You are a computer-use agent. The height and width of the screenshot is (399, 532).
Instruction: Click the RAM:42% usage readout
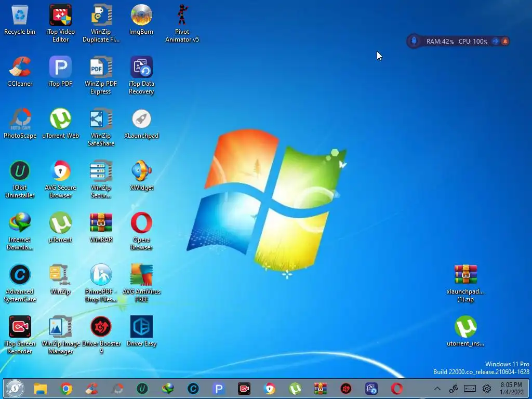pyautogui.click(x=440, y=42)
